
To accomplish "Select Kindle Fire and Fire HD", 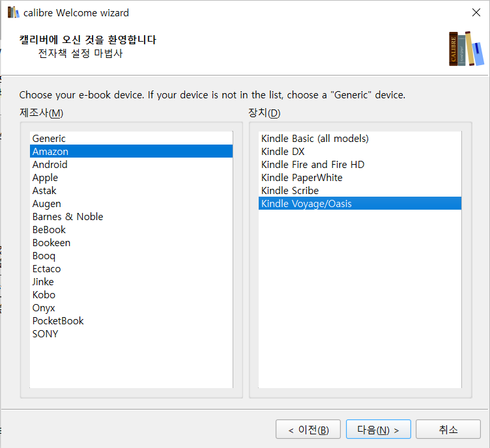I will point(360,164).
